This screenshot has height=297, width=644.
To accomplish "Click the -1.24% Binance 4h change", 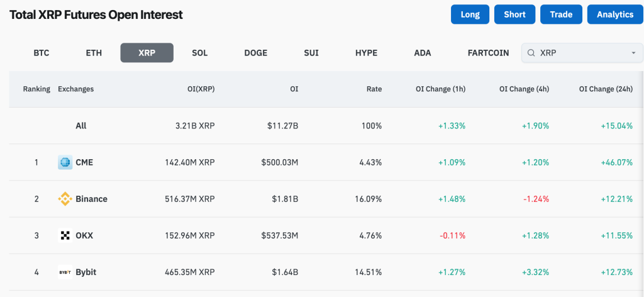I will click(x=535, y=199).
